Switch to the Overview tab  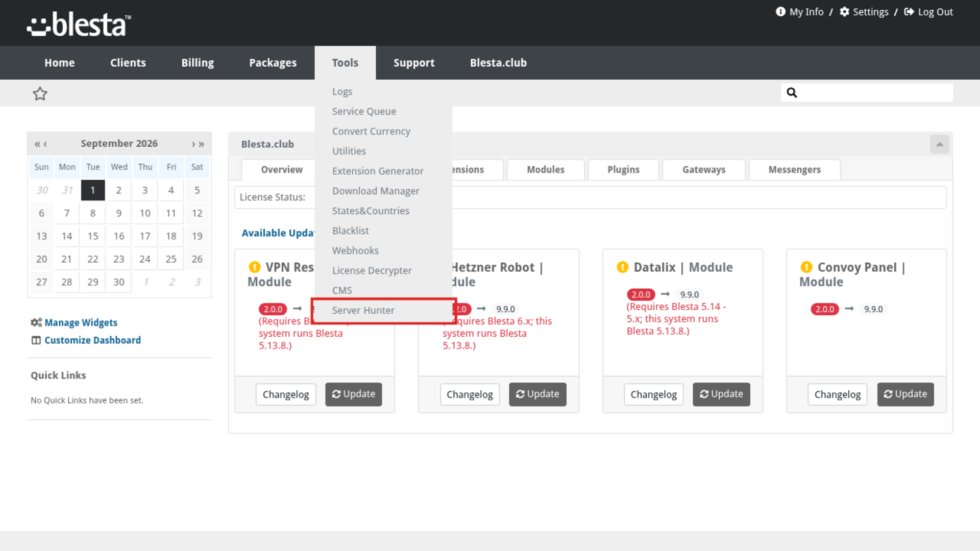click(282, 169)
